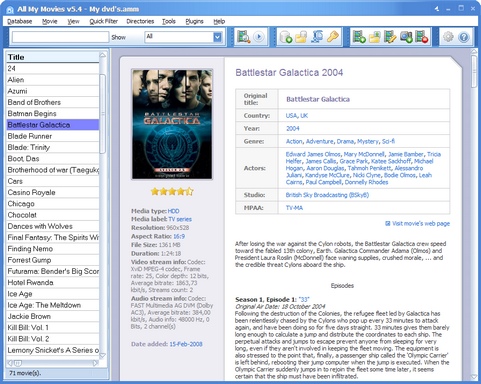This screenshot has width=481, height=384.
Task: Select Ice Age: The Meltdown row
Action: (x=53, y=305)
